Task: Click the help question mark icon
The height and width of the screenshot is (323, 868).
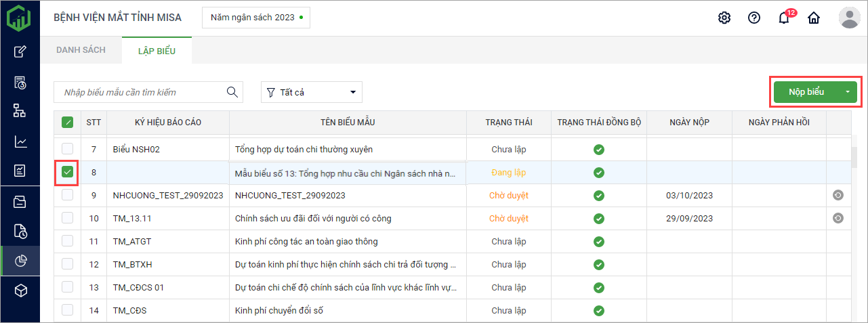Action: coord(754,18)
